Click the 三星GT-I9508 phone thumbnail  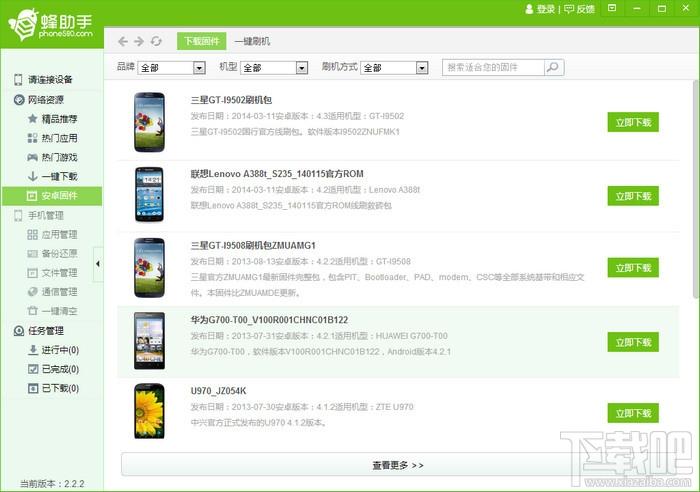click(150, 268)
